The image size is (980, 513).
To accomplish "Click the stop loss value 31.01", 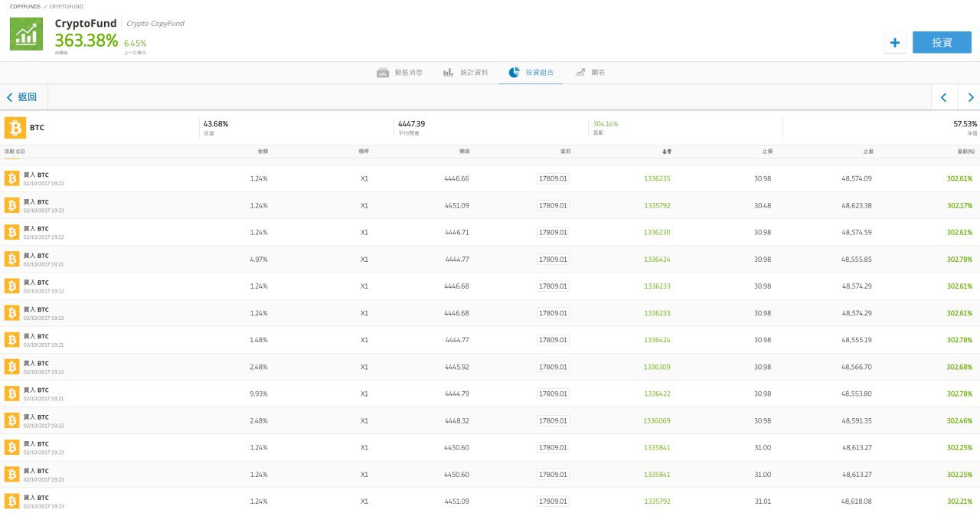I will 763,502.
